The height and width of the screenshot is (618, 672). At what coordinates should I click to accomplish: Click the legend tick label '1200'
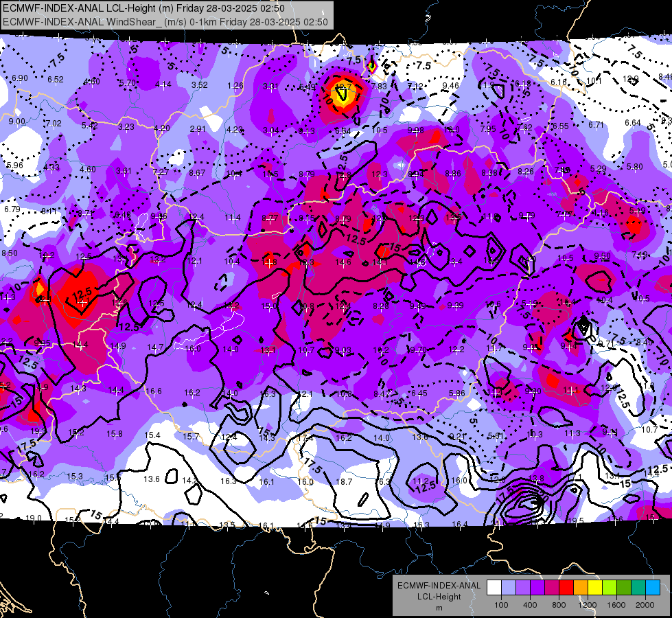click(x=587, y=605)
